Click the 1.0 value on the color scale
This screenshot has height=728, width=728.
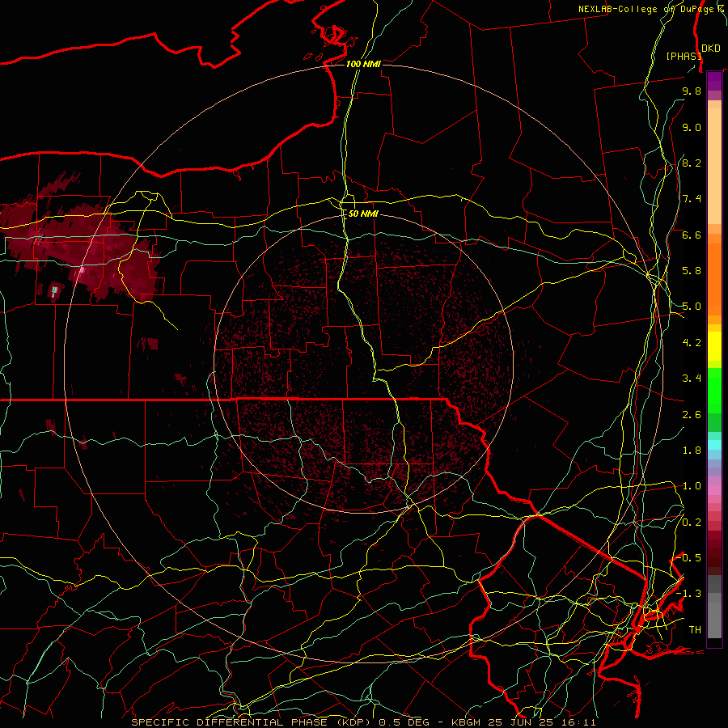pos(692,487)
